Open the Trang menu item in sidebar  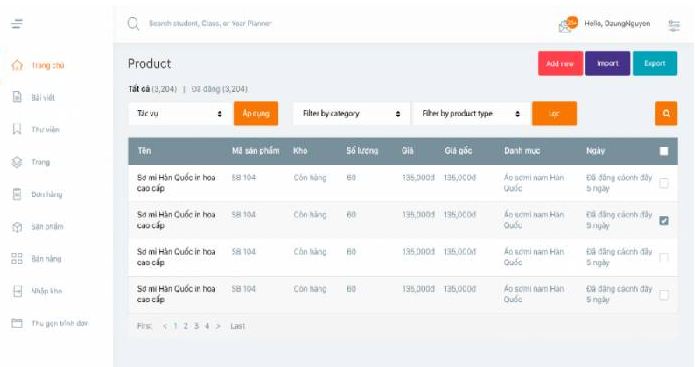(x=40, y=162)
